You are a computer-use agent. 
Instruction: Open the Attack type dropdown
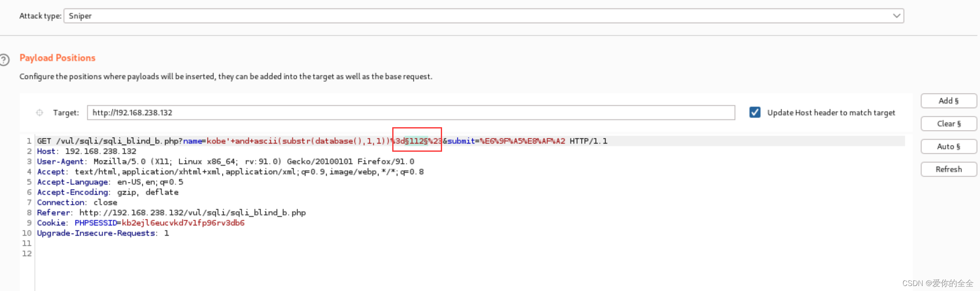tap(484, 16)
